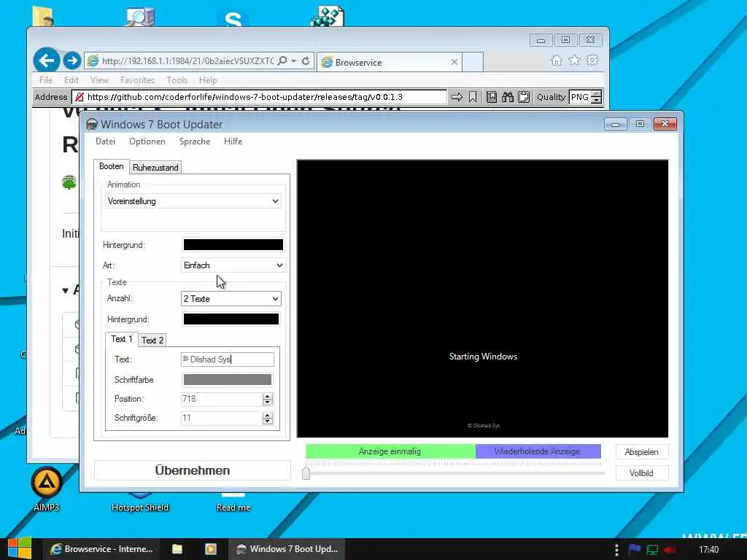Show hidden tray icons dots
Image resolution: width=747 pixels, height=560 pixels.
pyautogui.click(x=616, y=550)
